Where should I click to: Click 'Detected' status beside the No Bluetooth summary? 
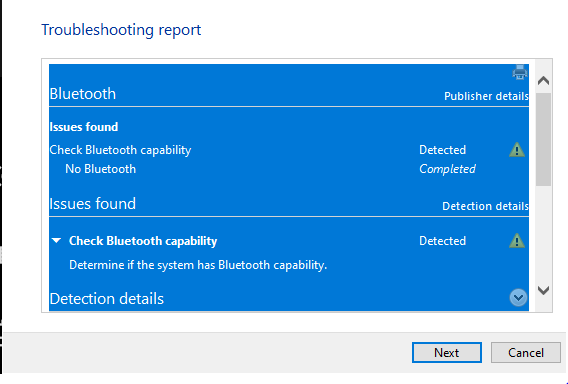[442, 150]
